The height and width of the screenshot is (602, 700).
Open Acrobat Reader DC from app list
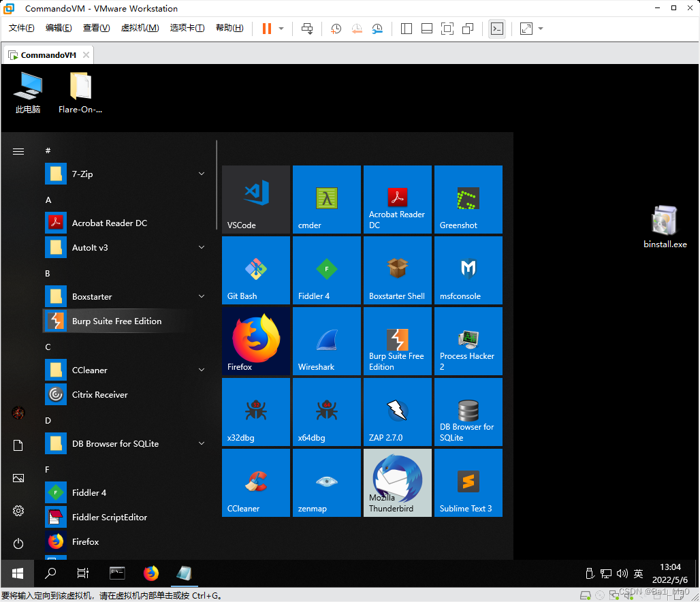[125, 223]
